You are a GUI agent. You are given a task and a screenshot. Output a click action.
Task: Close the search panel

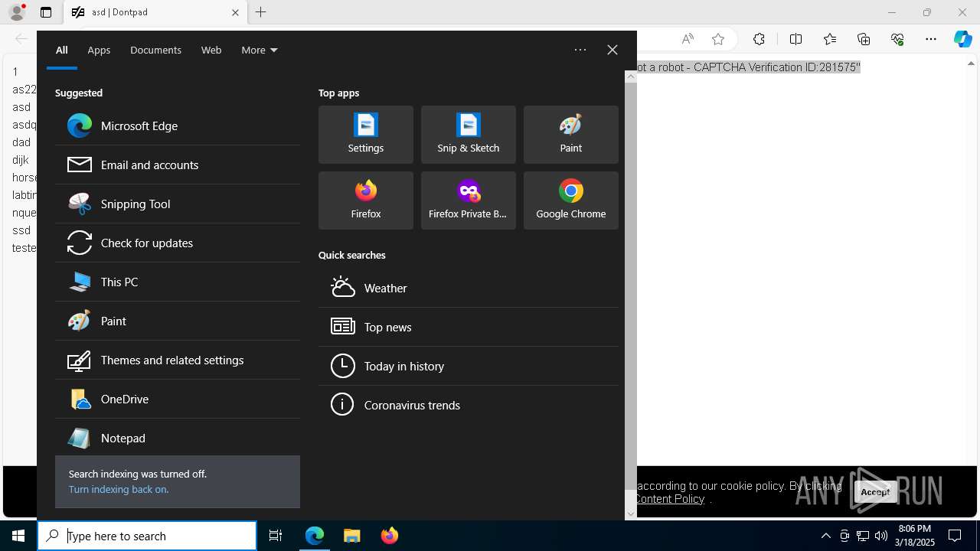pyautogui.click(x=612, y=50)
